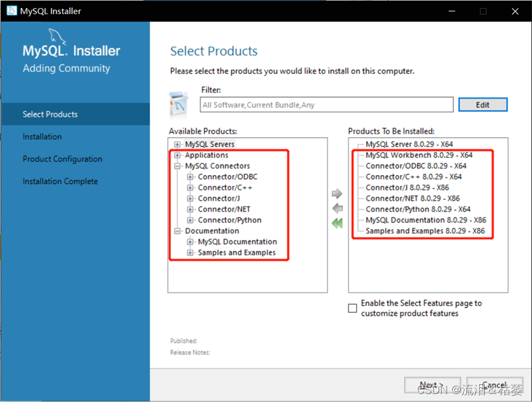Collapse the Documentation node
This screenshot has height=402, width=532.
click(x=177, y=231)
